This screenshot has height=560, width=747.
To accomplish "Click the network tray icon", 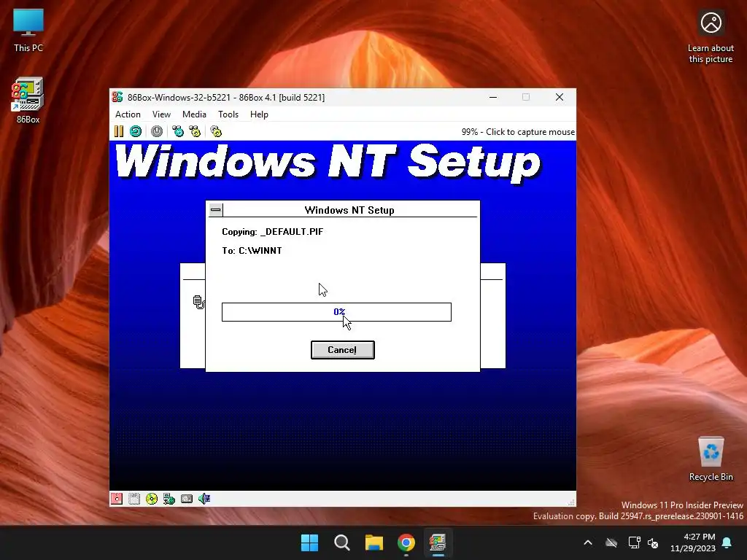I will (634, 542).
